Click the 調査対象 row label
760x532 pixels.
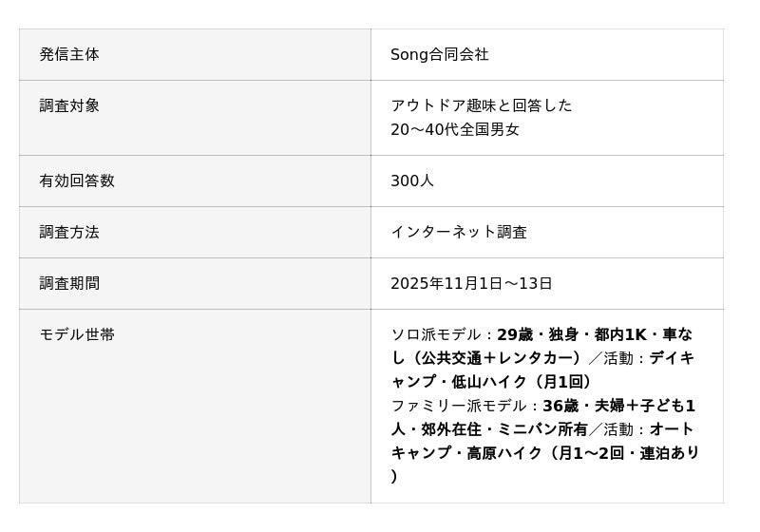coord(69,106)
